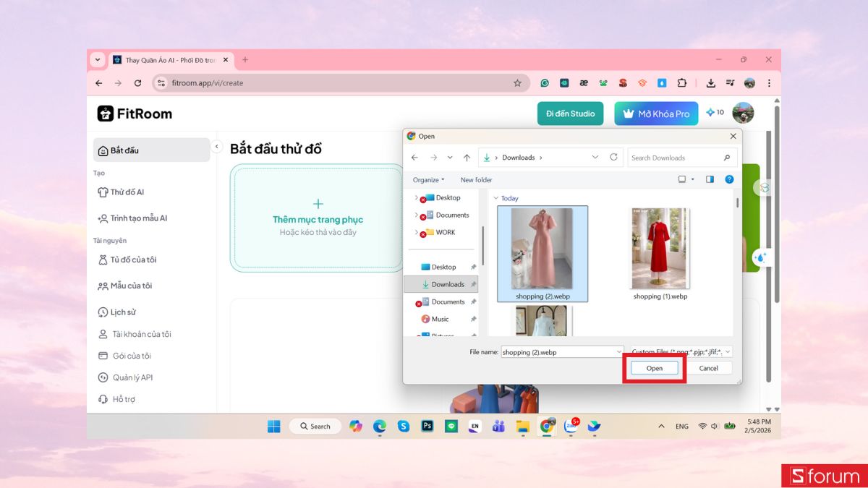
Task: Select Bắt đầu in sidebar
Action: click(151, 150)
